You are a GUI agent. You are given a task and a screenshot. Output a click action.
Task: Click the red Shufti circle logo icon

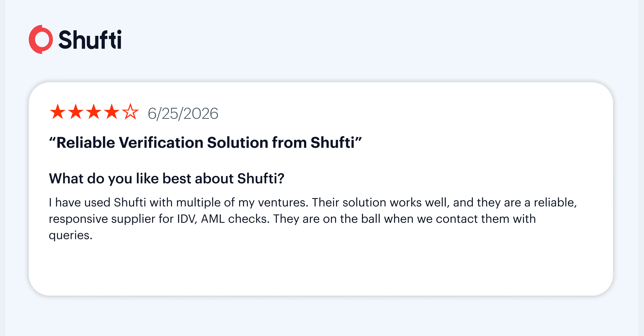click(x=41, y=39)
